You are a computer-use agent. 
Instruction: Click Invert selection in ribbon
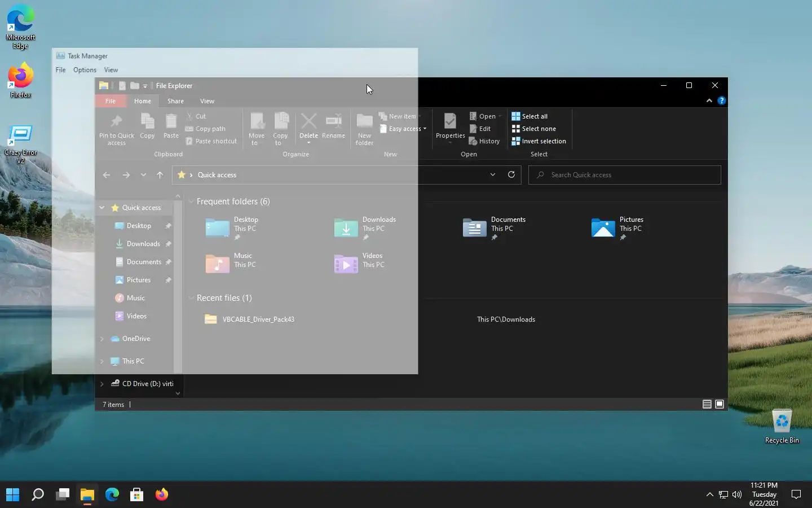coord(539,141)
